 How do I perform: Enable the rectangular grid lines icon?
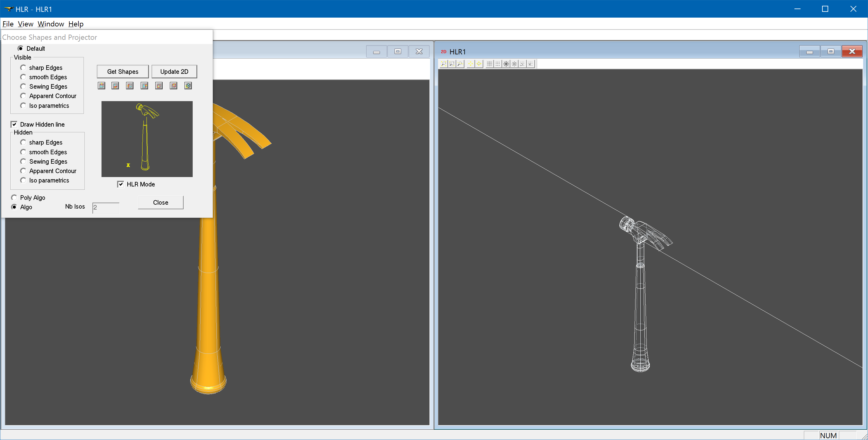pyautogui.click(x=490, y=64)
